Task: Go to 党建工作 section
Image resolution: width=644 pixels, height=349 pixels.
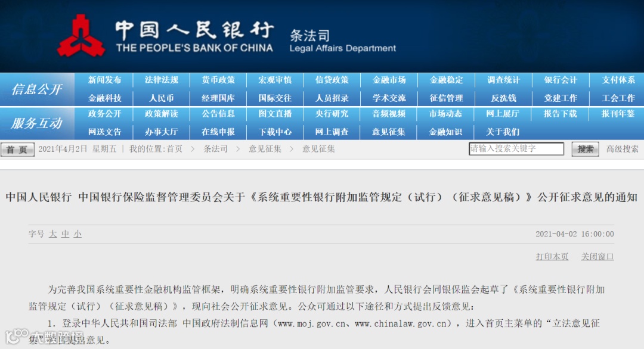Action: pyautogui.click(x=561, y=98)
